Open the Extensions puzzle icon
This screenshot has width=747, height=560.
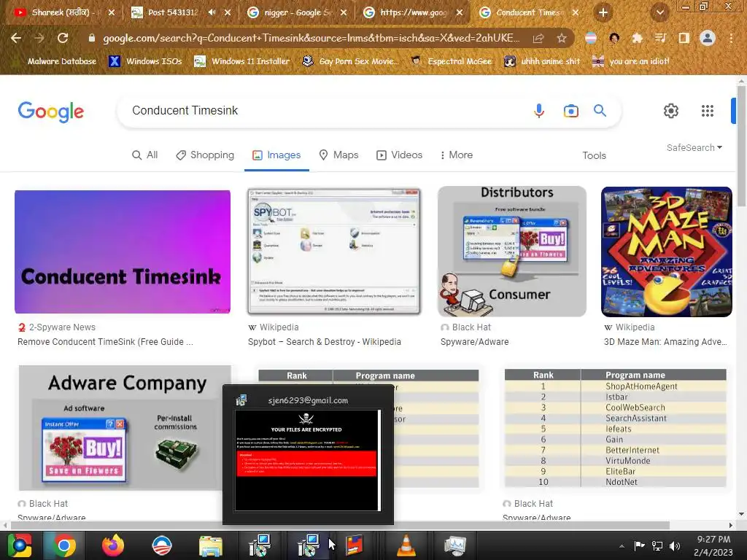(637, 38)
